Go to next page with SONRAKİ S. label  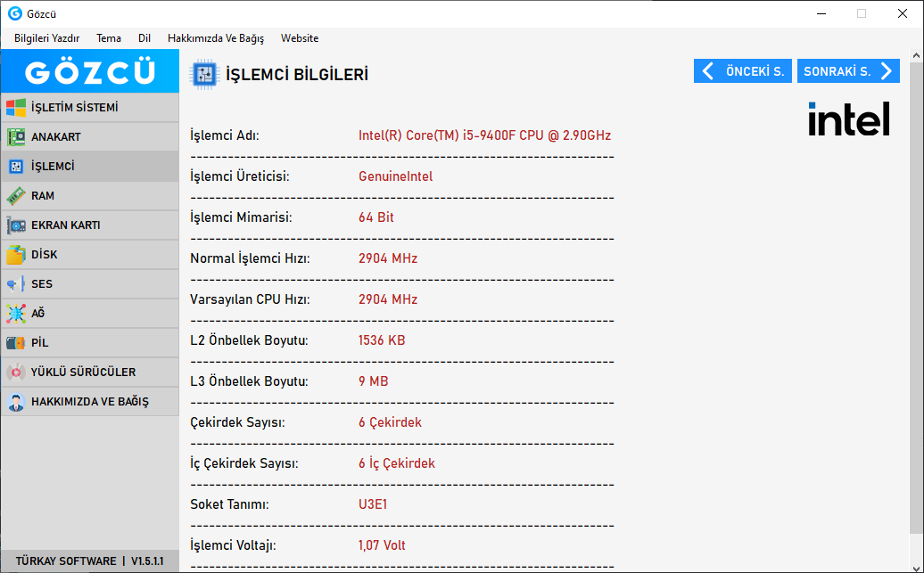pyautogui.click(x=837, y=72)
